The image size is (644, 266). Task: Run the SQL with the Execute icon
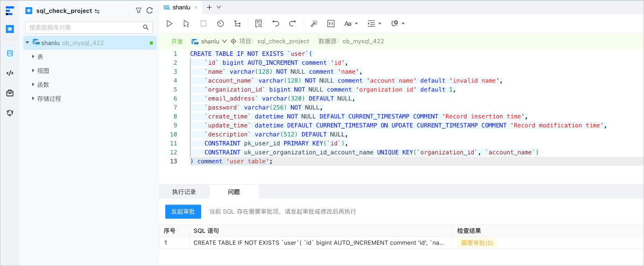(x=169, y=23)
